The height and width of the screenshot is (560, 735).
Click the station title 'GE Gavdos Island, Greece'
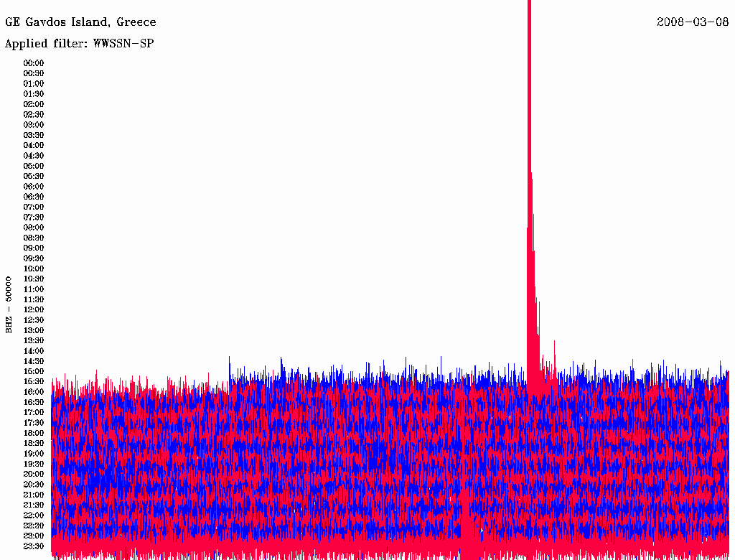coord(80,22)
